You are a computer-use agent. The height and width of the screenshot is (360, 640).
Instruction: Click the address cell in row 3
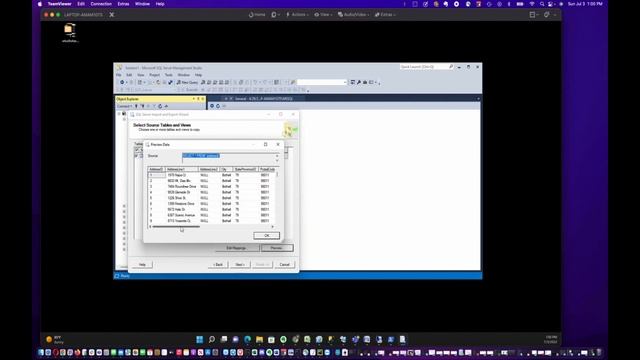click(182, 187)
